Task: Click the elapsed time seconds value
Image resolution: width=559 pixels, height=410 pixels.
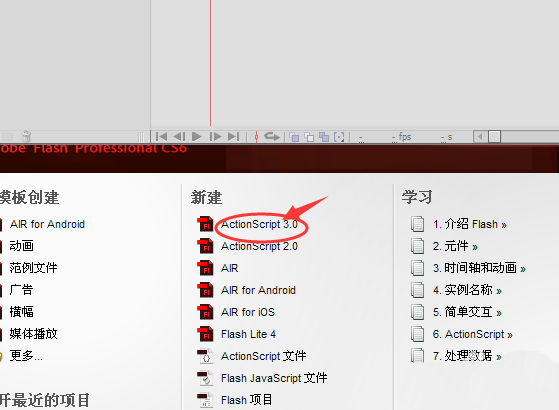Action: (446, 137)
